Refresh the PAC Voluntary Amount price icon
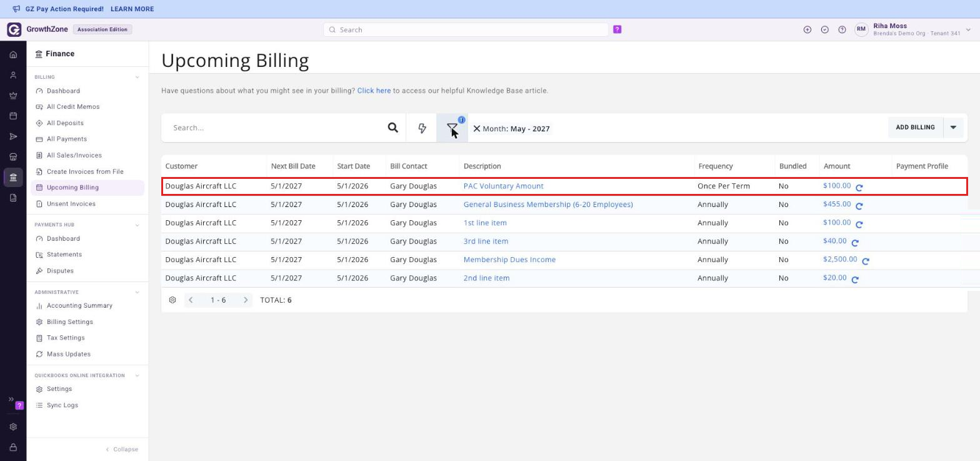980x461 pixels. [859, 187]
